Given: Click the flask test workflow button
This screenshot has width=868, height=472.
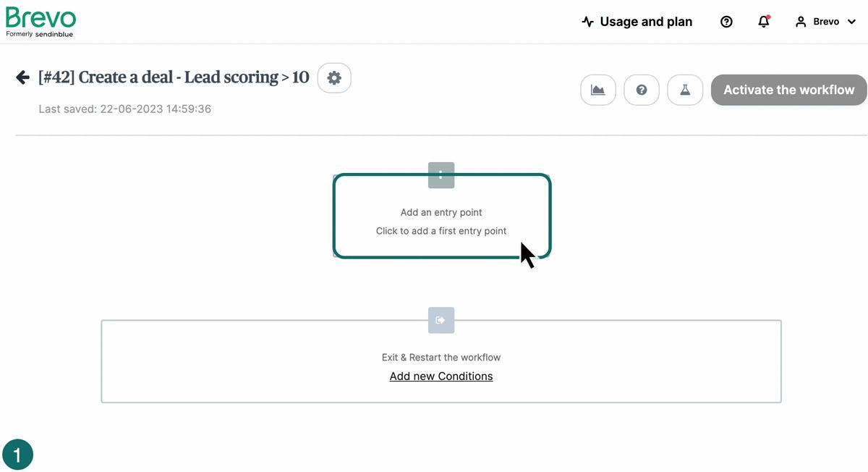Looking at the screenshot, I should coord(685,90).
